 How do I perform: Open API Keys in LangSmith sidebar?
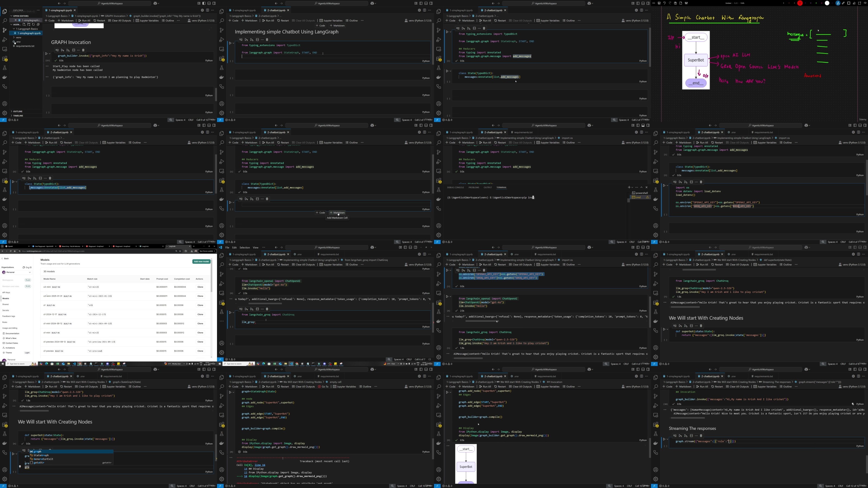coord(6,292)
